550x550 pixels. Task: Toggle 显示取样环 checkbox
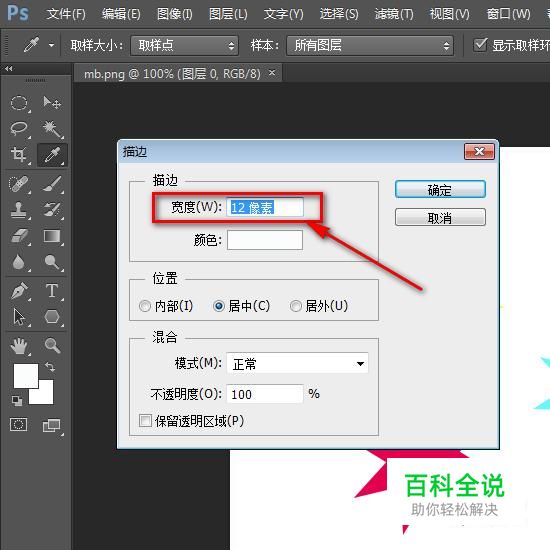pos(480,45)
